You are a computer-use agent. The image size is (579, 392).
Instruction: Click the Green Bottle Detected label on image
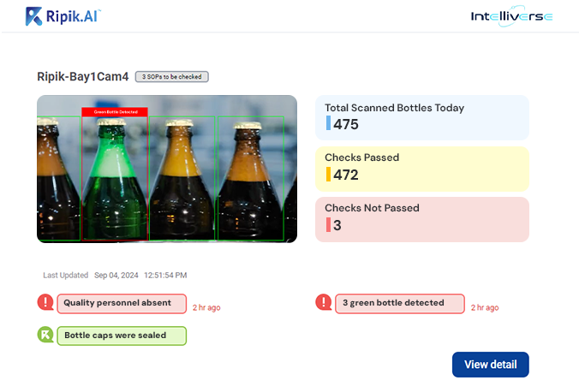coord(115,112)
